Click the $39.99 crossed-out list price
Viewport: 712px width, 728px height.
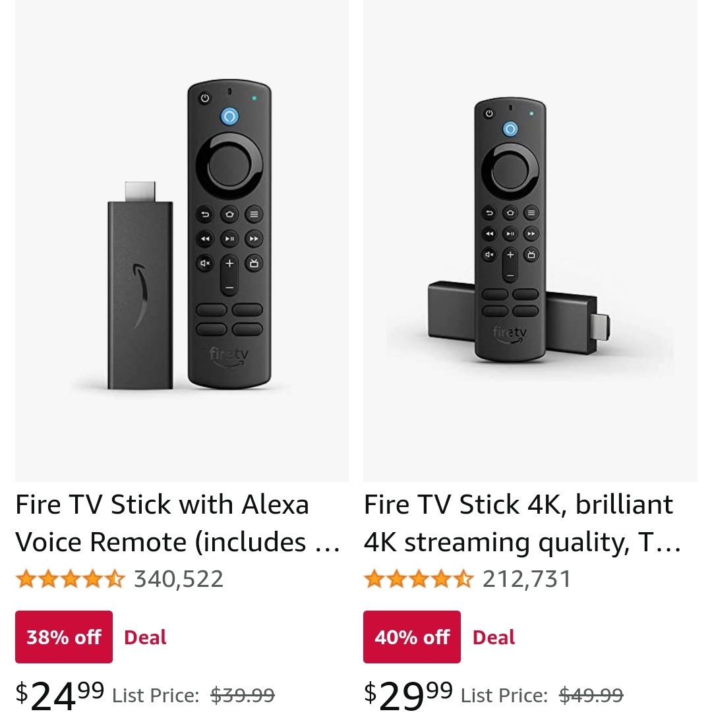tap(242, 695)
